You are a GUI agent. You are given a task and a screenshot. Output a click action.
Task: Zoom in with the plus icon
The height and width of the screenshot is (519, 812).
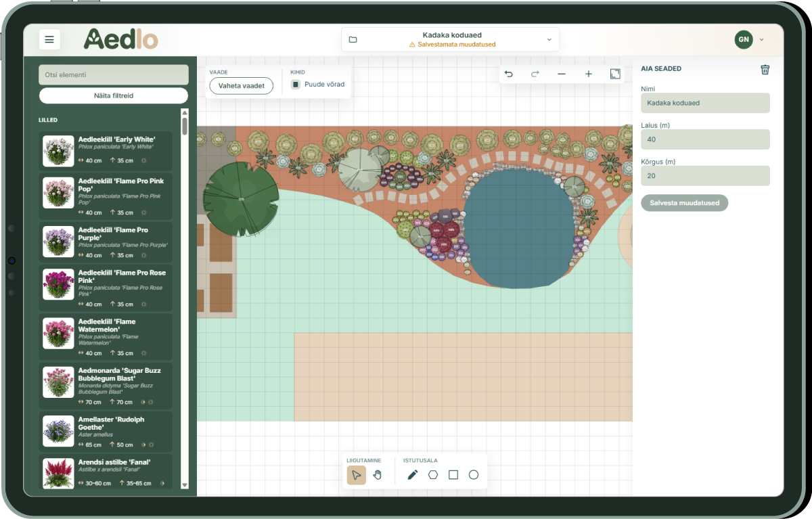(589, 74)
